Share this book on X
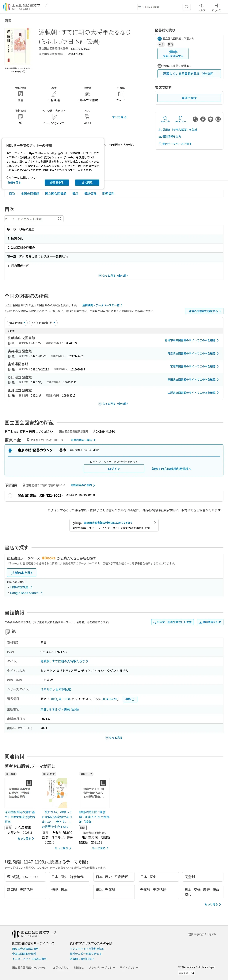The image size is (228, 980). coord(195,119)
